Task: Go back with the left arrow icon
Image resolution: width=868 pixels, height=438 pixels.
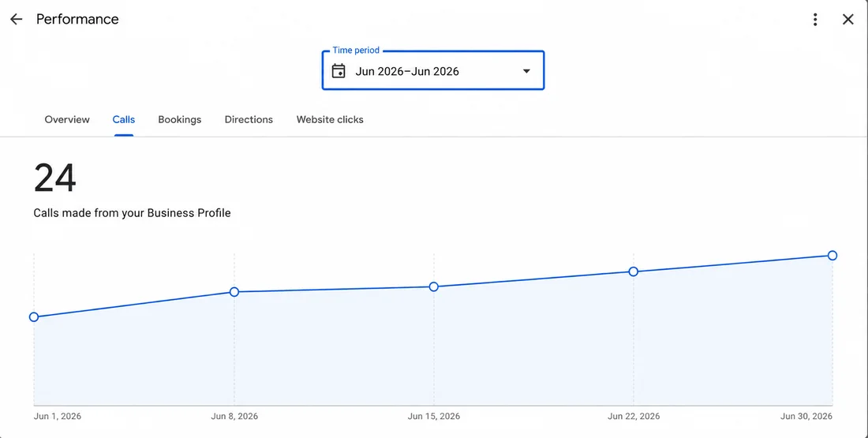Action: coord(16,20)
